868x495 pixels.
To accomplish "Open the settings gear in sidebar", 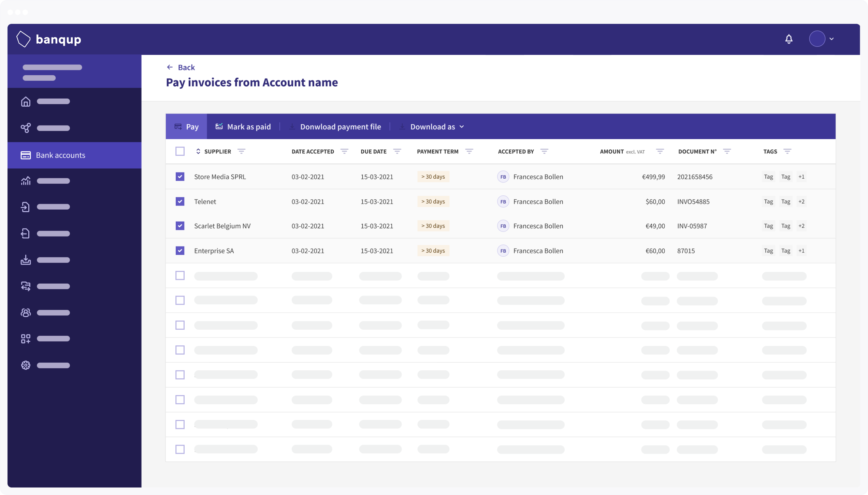I will (x=26, y=365).
